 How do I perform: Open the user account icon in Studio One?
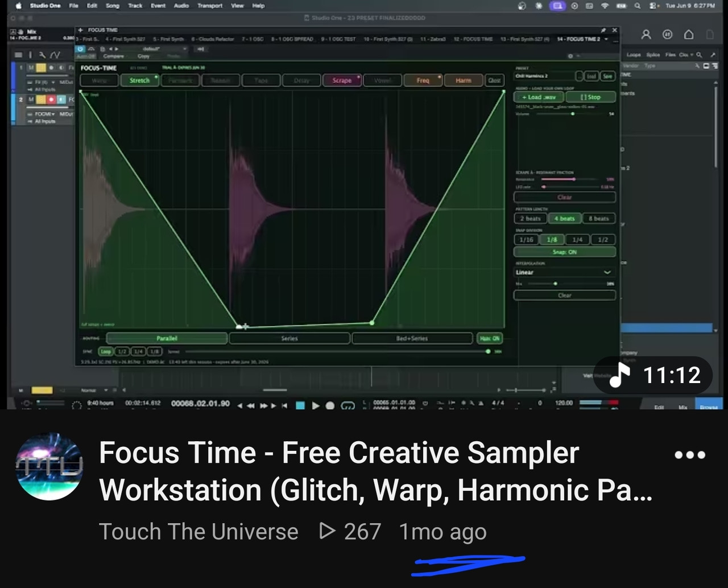coord(646,35)
